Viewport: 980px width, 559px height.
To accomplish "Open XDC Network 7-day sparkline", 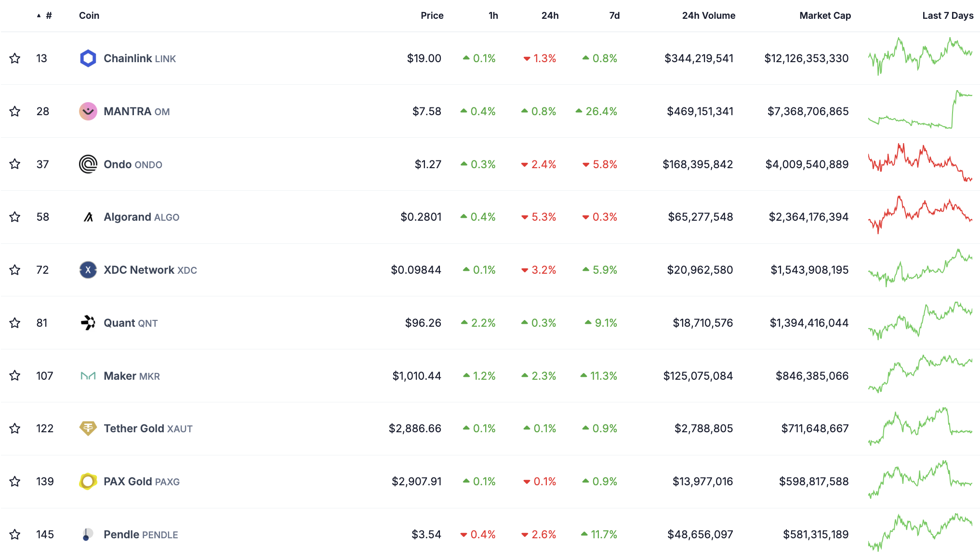I will coord(920,268).
